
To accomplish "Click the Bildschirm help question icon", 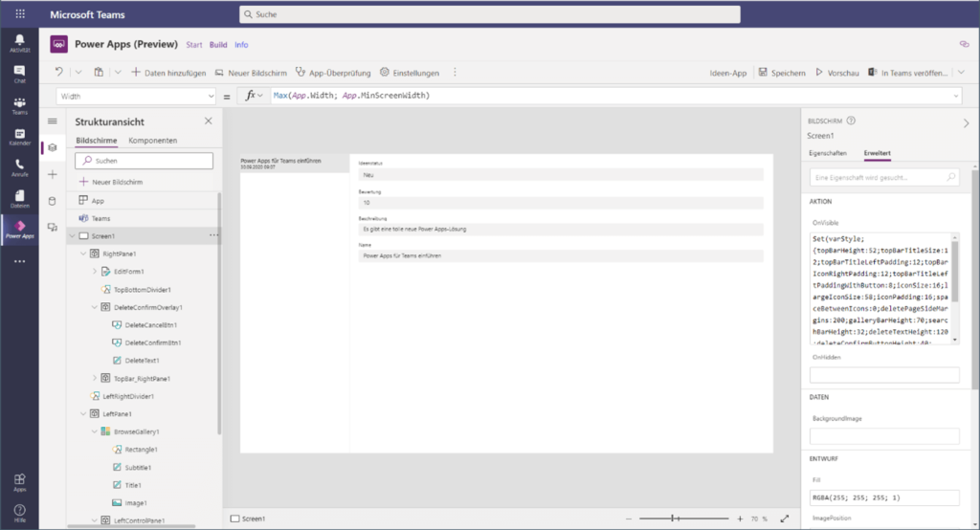I will click(x=851, y=121).
